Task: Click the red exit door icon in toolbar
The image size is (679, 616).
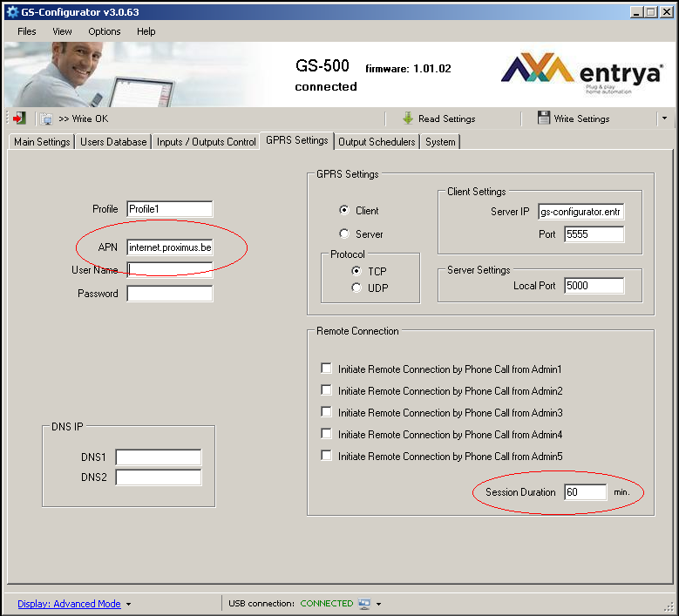Action: coord(19,118)
